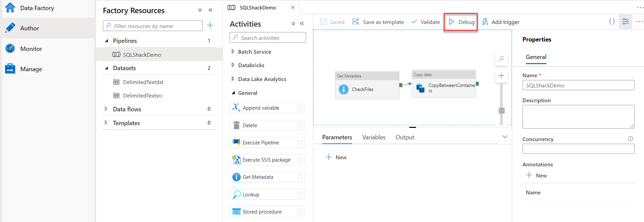Toggle the Properties pane settings icon

tap(625, 22)
